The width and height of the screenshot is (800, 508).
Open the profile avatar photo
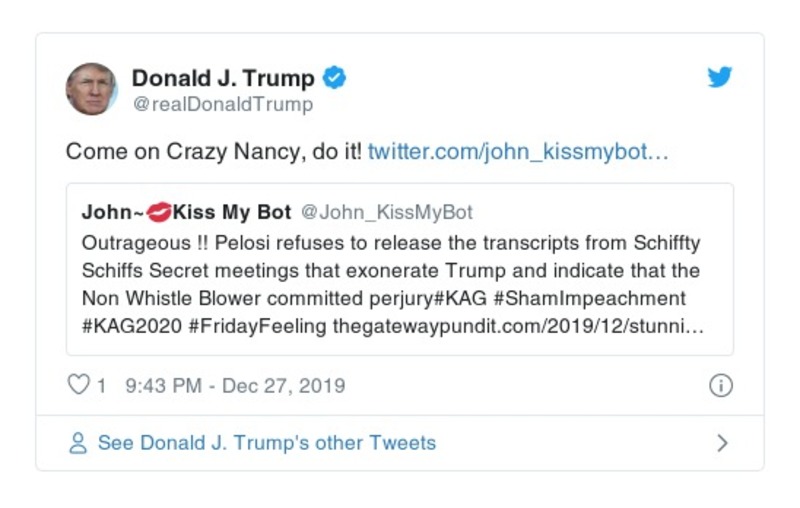(92, 89)
